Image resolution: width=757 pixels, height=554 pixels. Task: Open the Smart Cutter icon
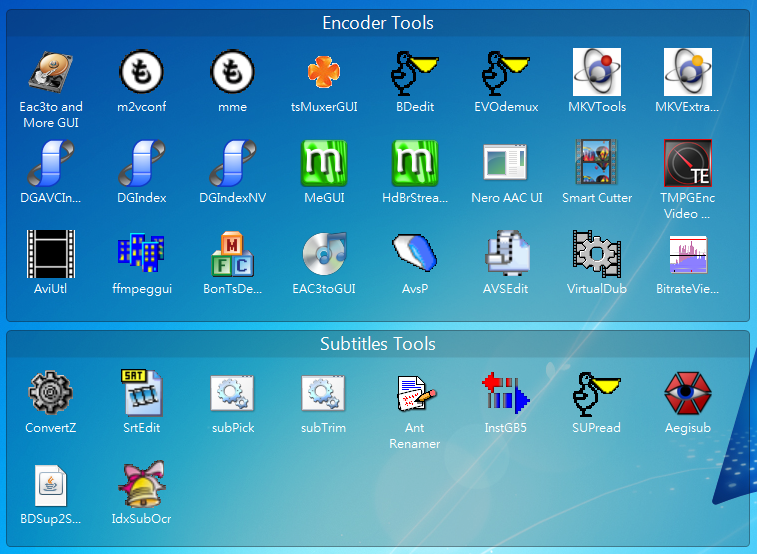tap(597, 162)
